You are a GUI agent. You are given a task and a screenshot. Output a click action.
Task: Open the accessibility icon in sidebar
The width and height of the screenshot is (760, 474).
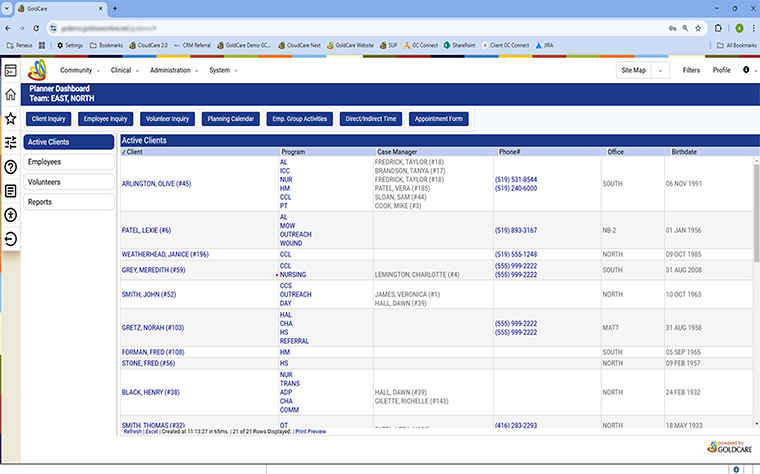pyautogui.click(x=11, y=215)
